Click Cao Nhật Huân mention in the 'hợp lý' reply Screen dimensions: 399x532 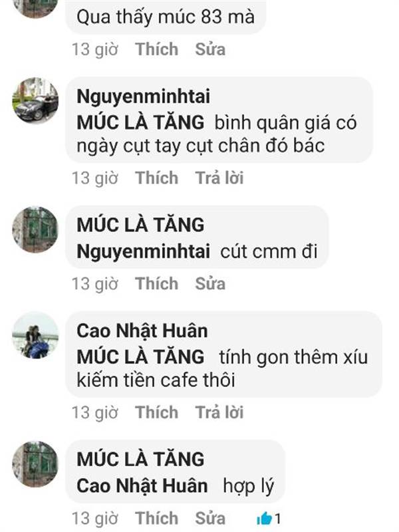(x=142, y=485)
